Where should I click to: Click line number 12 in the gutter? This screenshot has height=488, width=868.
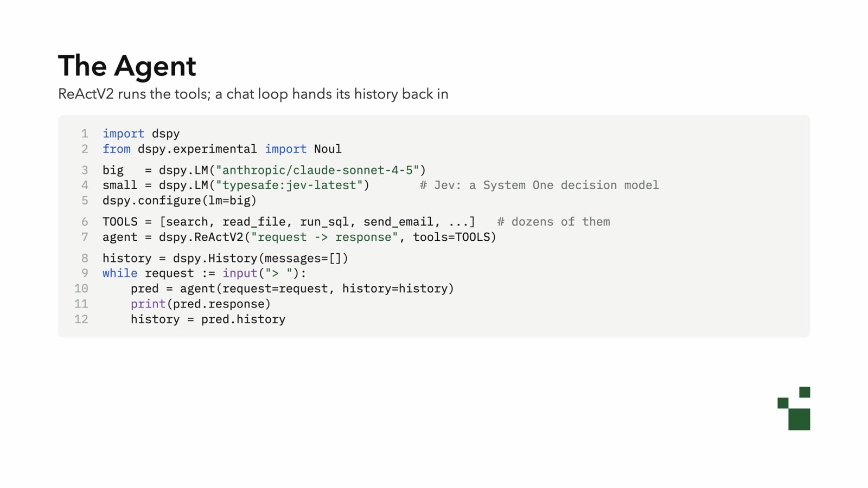coord(81,319)
